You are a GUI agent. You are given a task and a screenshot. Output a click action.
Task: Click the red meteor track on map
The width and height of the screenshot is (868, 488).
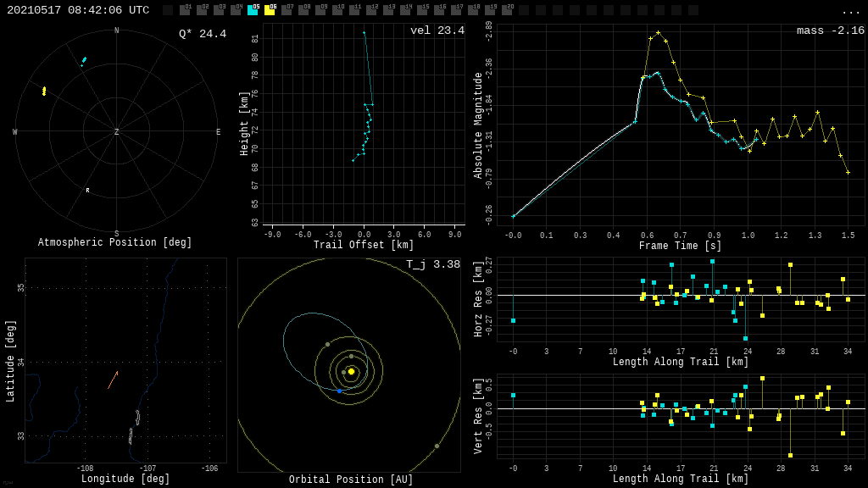[x=113, y=380]
